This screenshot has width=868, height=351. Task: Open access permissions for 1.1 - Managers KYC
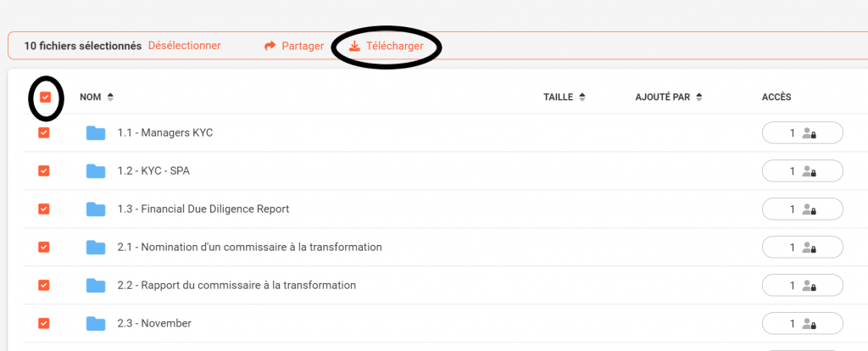802,133
